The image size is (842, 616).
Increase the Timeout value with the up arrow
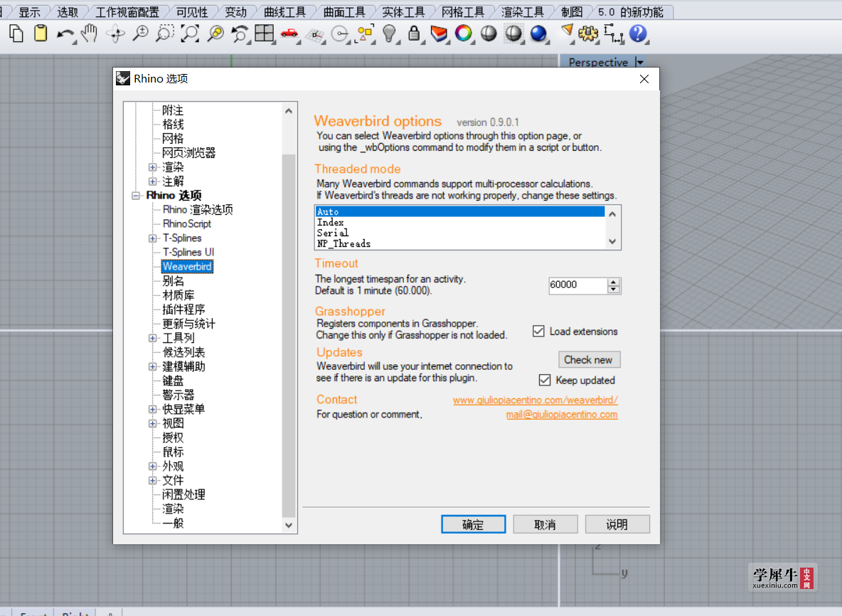point(613,282)
